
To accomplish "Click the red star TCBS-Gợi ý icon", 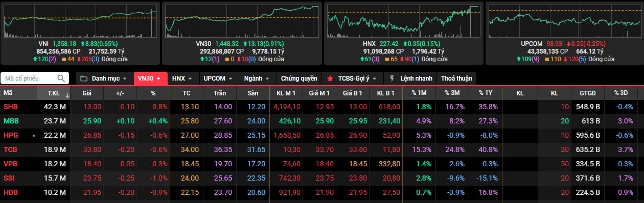I will point(330,79).
